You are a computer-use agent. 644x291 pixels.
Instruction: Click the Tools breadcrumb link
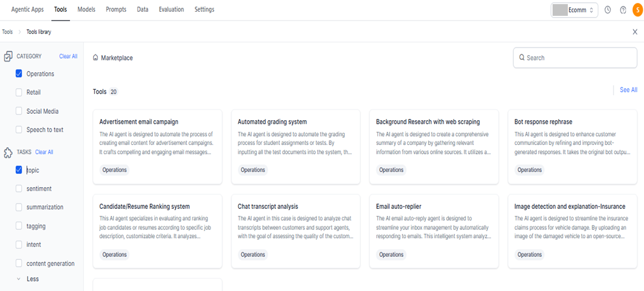pyautogui.click(x=7, y=32)
